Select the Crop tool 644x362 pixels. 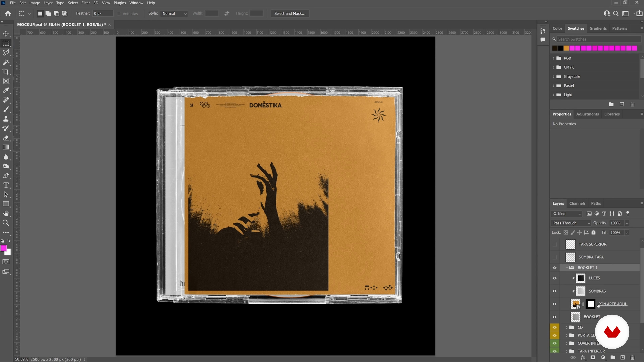6,72
